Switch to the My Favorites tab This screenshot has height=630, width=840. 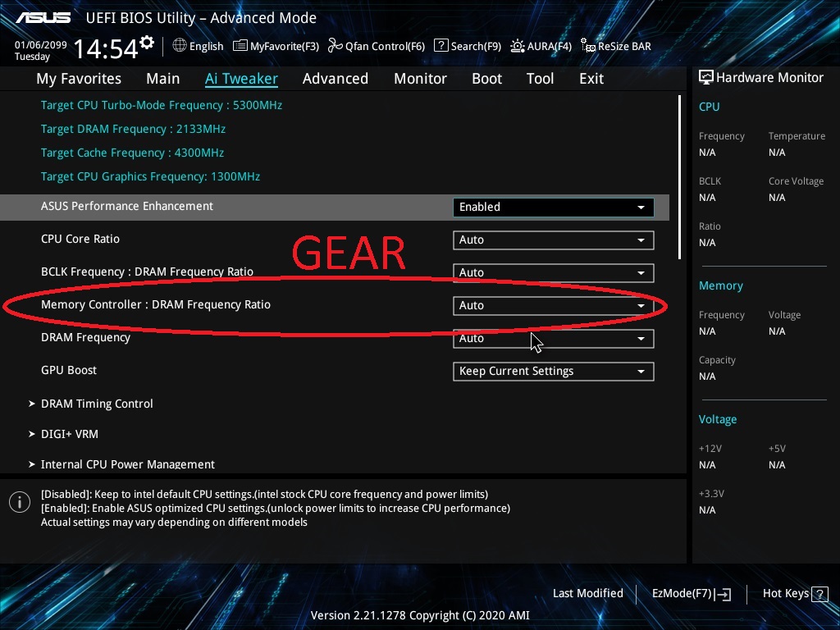click(79, 79)
